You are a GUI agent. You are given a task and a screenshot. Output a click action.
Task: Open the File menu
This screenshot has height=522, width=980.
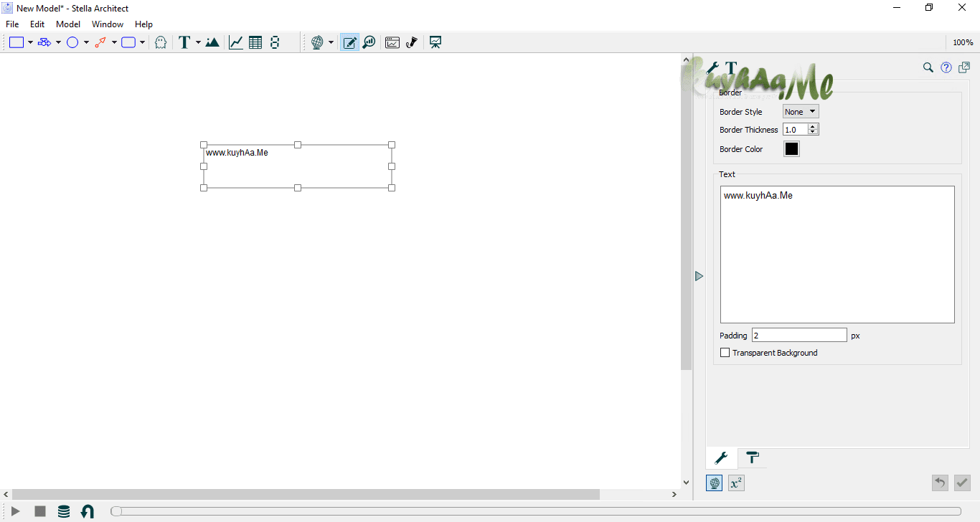click(12, 24)
